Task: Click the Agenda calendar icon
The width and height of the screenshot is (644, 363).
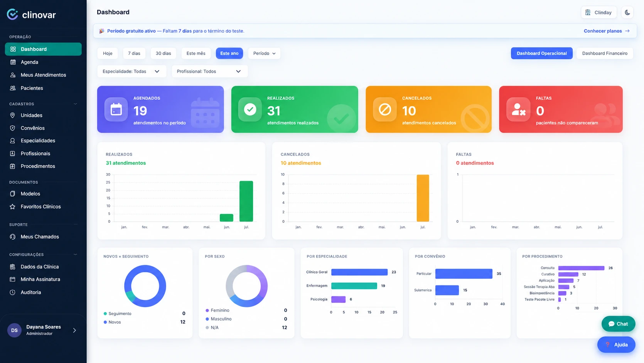Action: pos(13,62)
